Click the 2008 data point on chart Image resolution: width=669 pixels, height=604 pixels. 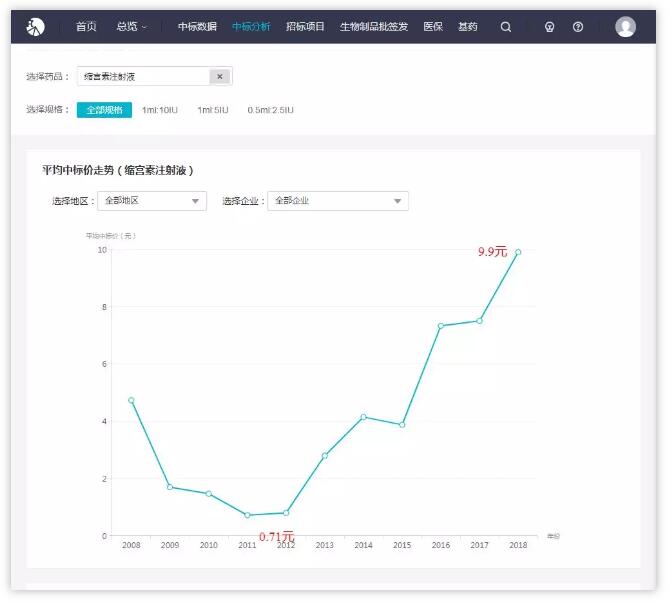[131, 400]
